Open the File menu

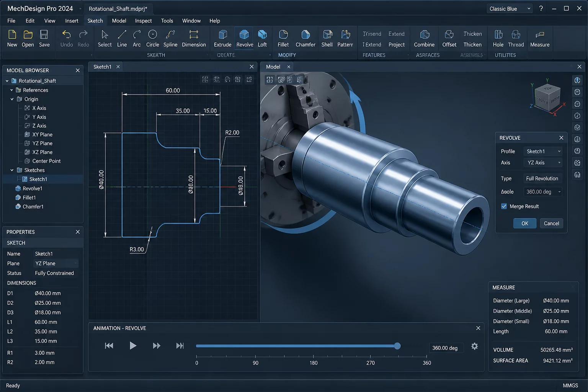(x=11, y=21)
